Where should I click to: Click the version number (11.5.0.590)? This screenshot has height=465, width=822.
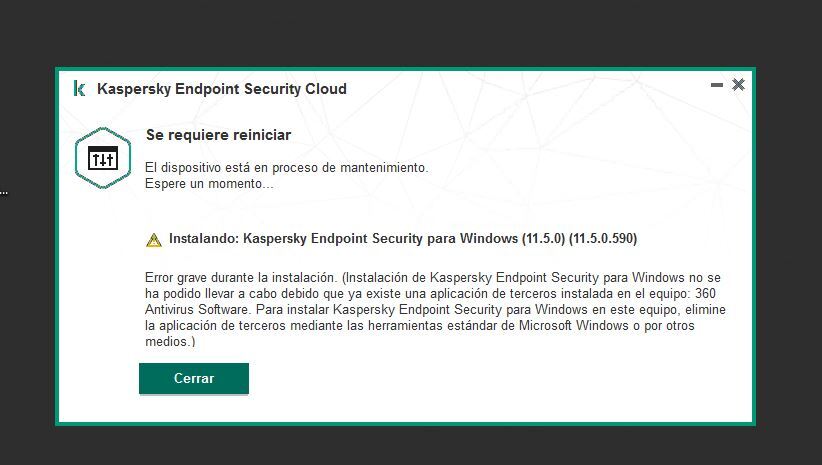click(x=603, y=239)
